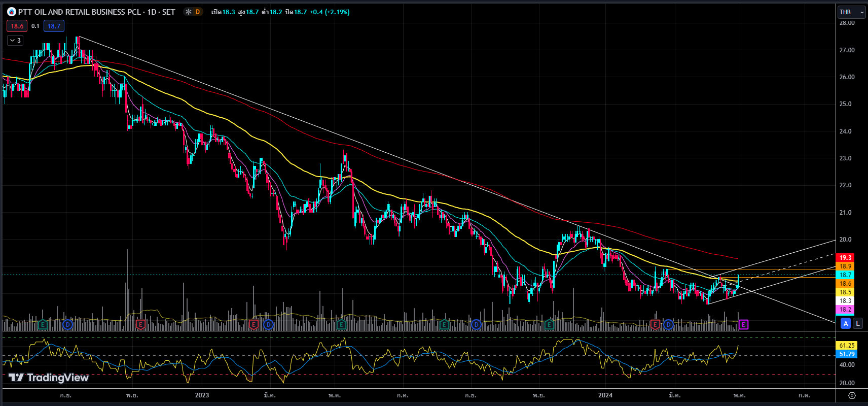Click the 40.00 level on the RSI scale

(847, 365)
